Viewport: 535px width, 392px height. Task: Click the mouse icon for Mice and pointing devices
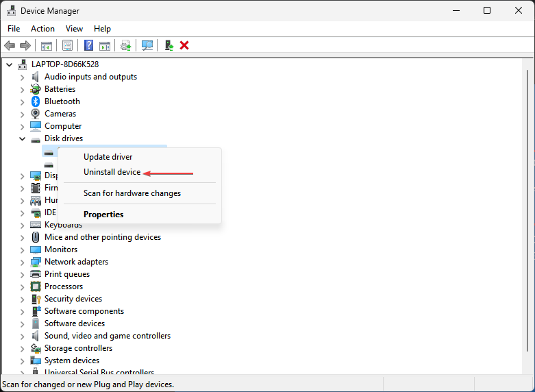click(36, 237)
